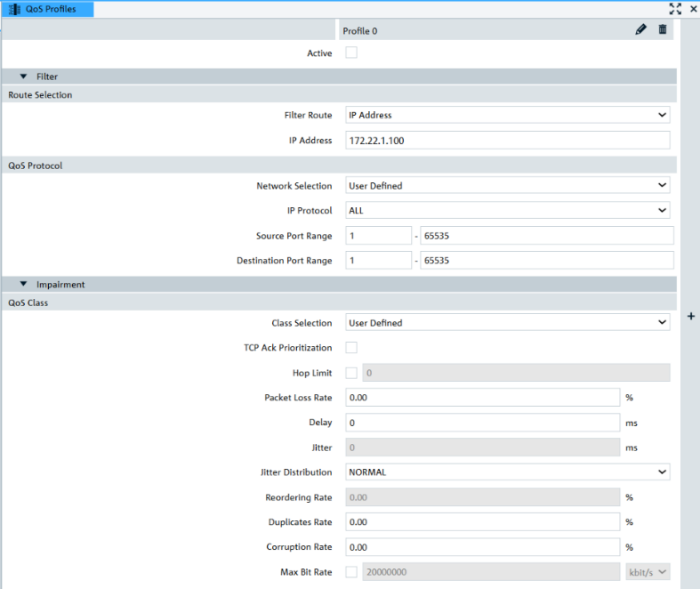Add a new profile with the plus icon
This screenshot has width=700, height=589.
[x=691, y=316]
